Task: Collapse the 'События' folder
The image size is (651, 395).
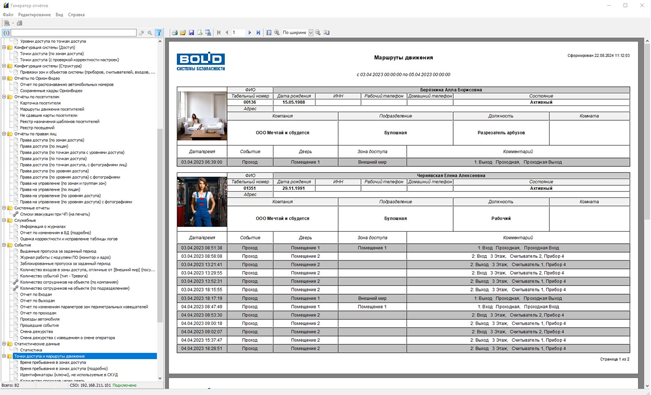Action: click(x=4, y=245)
